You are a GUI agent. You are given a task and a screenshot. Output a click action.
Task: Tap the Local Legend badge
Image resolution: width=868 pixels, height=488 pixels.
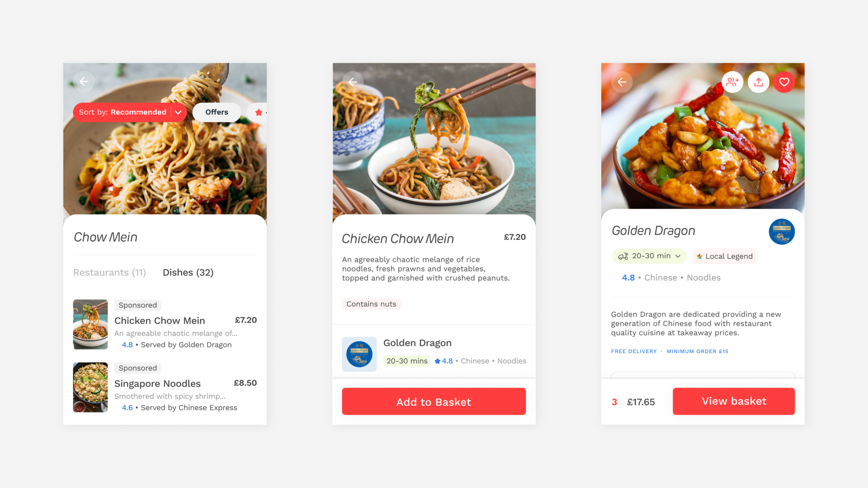coord(724,256)
